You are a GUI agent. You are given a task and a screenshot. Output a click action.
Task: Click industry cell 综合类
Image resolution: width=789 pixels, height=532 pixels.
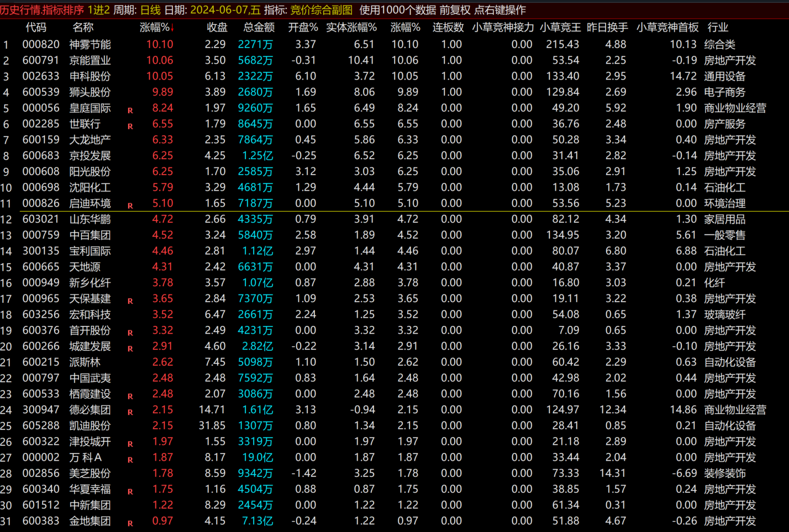[719, 44]
